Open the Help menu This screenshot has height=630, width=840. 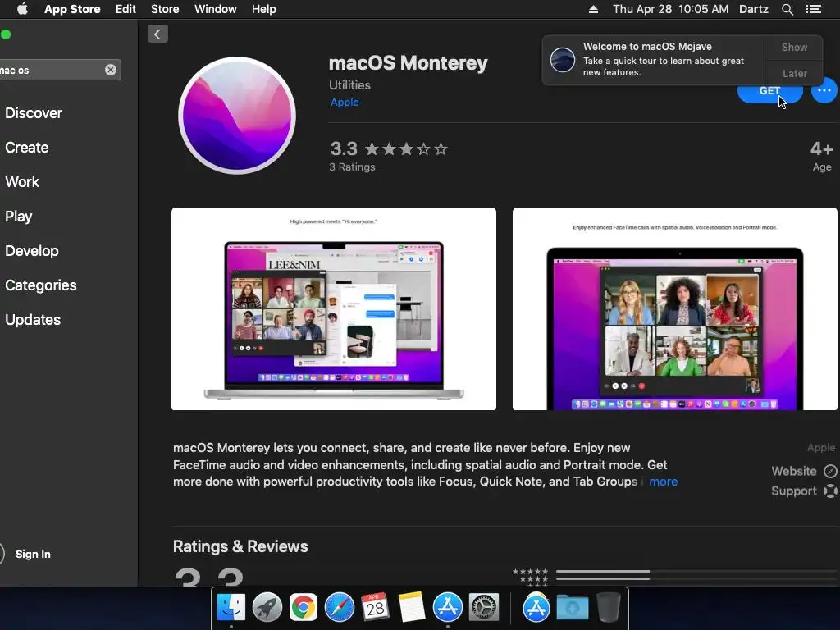pos(264,9)
